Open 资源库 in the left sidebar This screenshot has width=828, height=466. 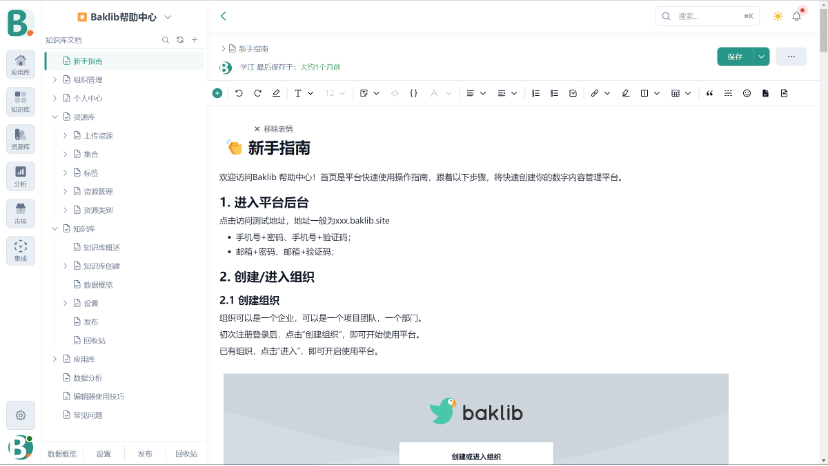[21, 139]
